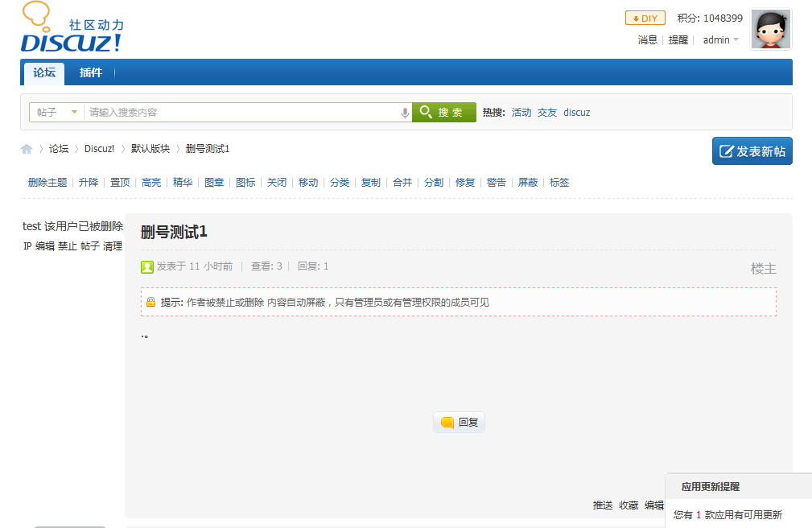
Task: Click the text test 该用户已被删除
Action: pyautogui.click(x=73, y=226)
